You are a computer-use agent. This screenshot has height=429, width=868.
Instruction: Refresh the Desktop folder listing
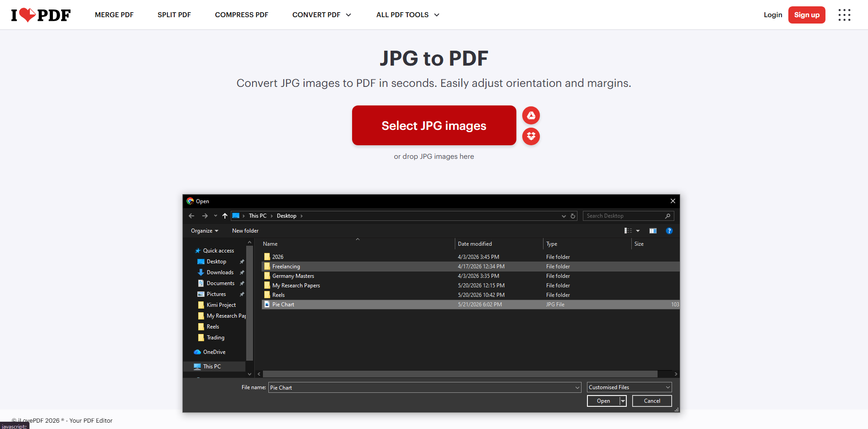pos(573,216)
